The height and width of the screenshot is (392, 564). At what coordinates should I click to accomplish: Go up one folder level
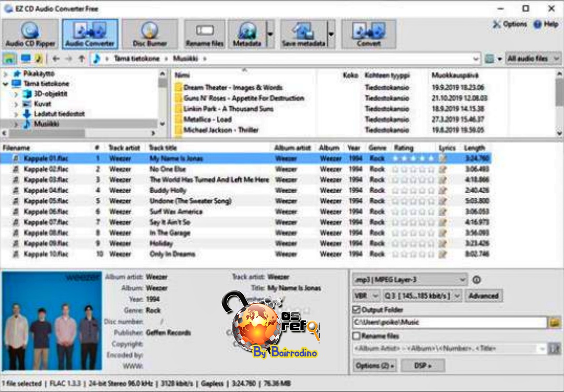(x=81, y=58)
